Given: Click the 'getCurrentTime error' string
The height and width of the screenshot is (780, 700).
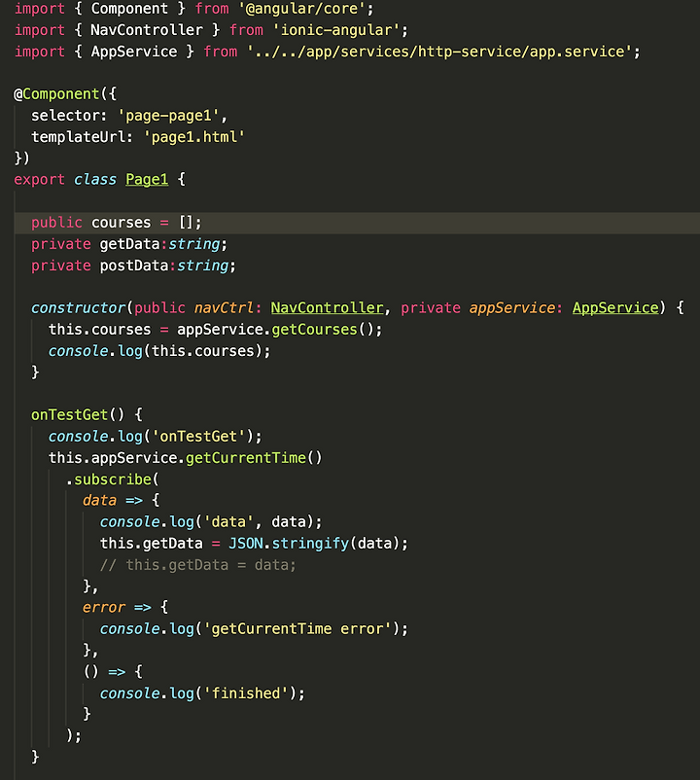Looking at the screenshot, I should tap(297, 629).
